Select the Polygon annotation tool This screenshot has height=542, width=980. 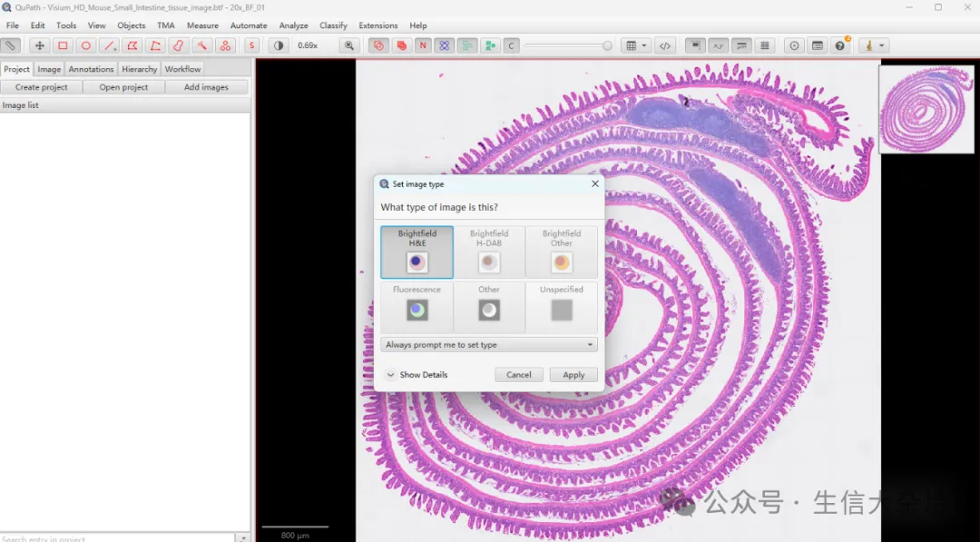click(132, 45)
